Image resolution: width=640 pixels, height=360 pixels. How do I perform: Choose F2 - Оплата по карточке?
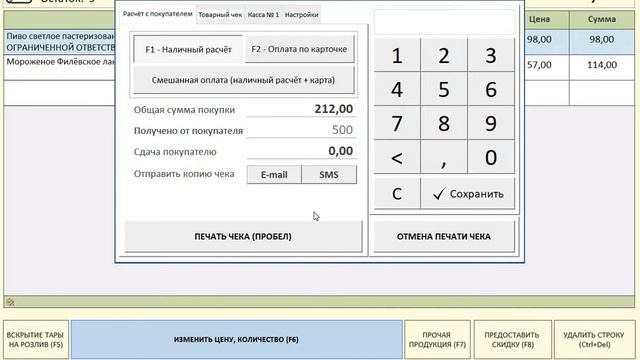click(x=299, y=49)
